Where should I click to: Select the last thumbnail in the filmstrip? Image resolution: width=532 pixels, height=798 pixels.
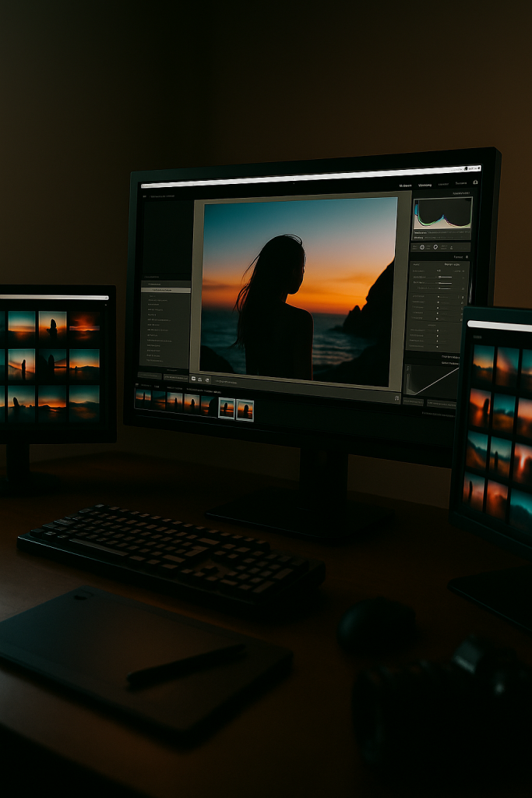245,409
